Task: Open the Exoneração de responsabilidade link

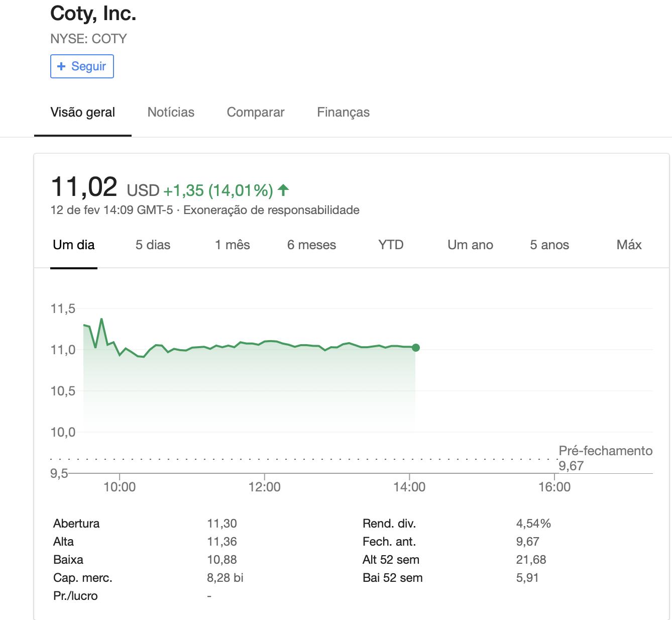Action: click(x=271, y=210)
